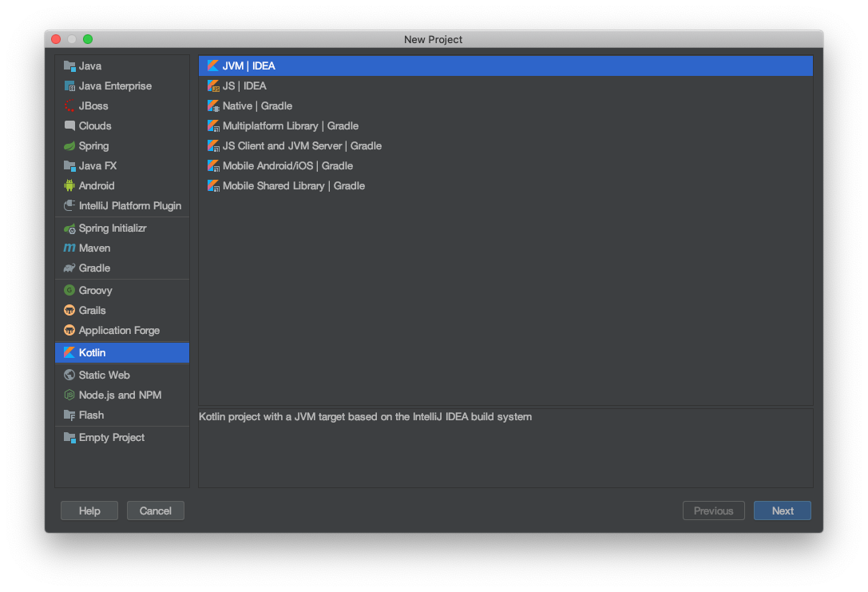
Task: Click the Empty Project folder icon
Action: tap(69, 438)
